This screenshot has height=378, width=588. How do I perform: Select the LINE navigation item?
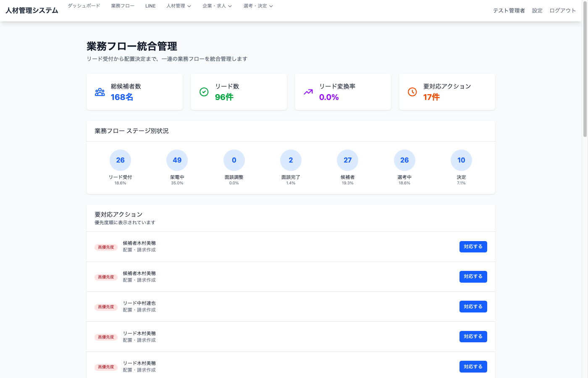tap(150, 6)
